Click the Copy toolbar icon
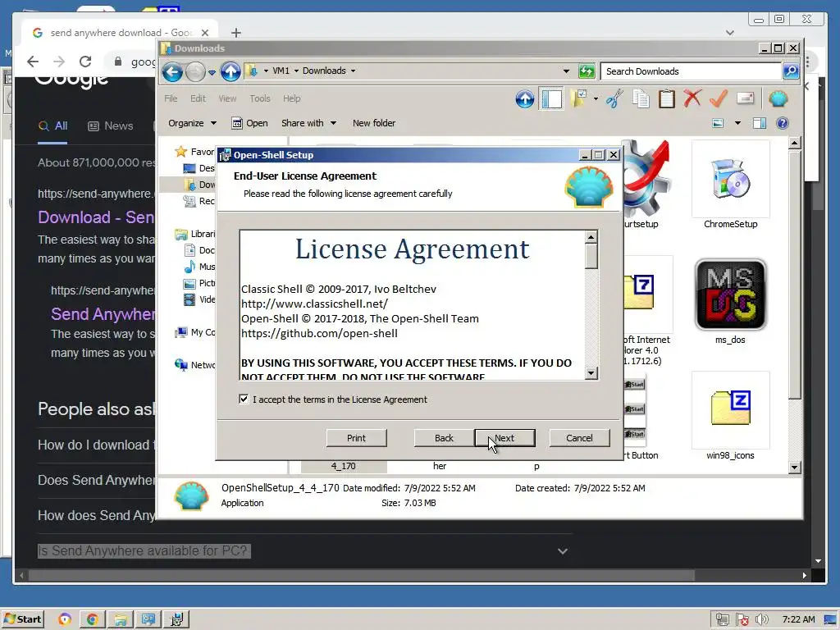840x630 pixels. coord(641,99)
